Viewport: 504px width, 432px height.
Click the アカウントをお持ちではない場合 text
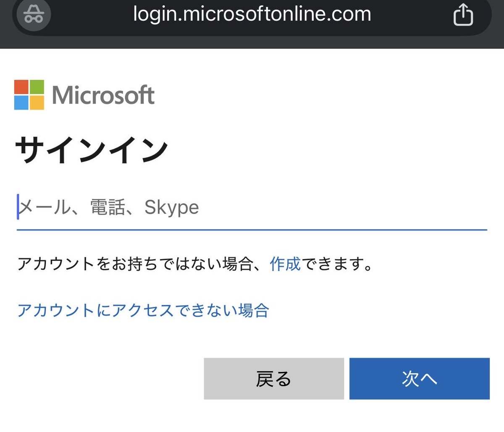point(135,264)
